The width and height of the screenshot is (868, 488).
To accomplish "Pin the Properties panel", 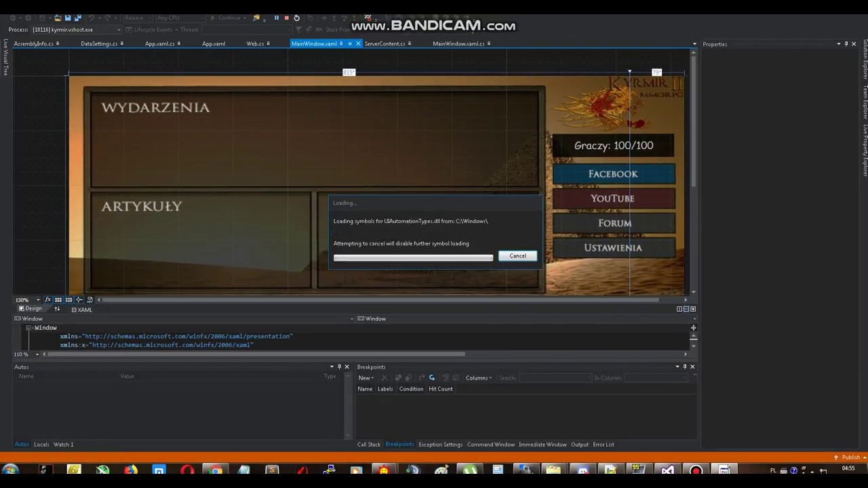I will [846, 44].
